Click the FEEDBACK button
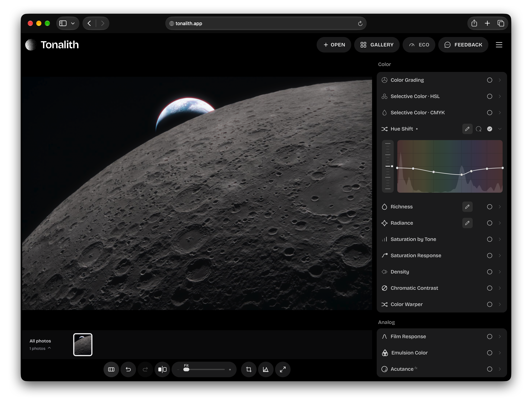532x409 pixels. 463,45
